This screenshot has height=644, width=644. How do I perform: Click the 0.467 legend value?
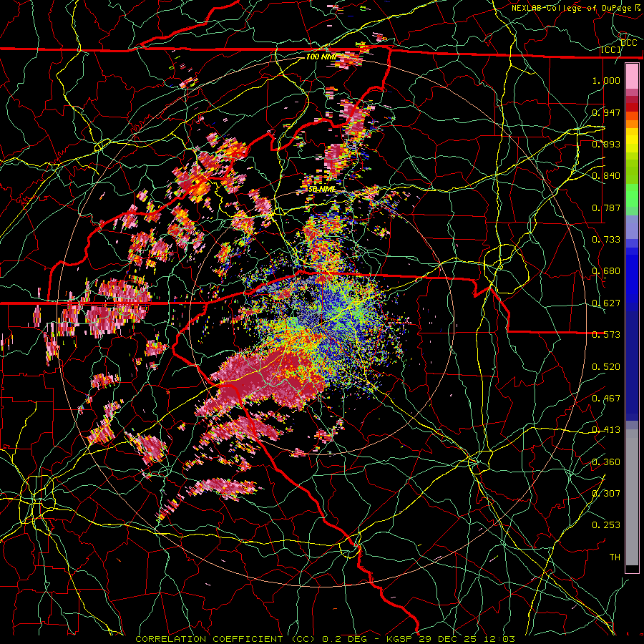click(606, 399)
